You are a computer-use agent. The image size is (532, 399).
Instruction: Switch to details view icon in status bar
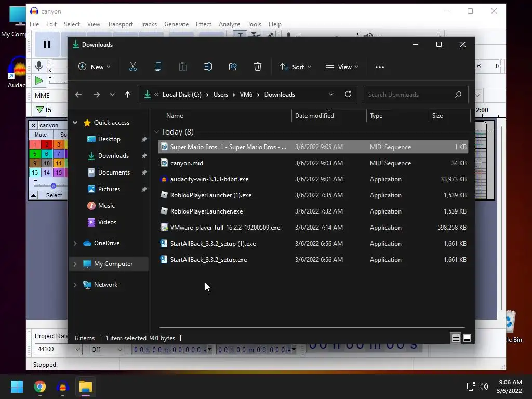click(x=456, y=338)
